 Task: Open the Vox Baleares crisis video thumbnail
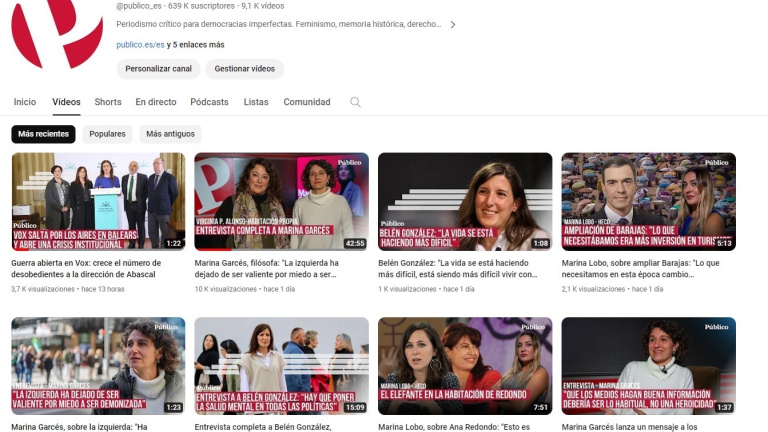pos(98,201)
